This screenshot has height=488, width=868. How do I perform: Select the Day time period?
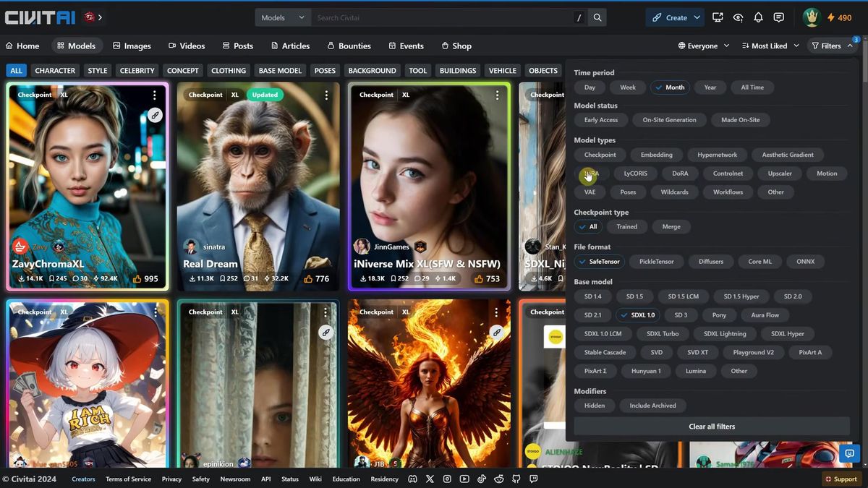590,87
